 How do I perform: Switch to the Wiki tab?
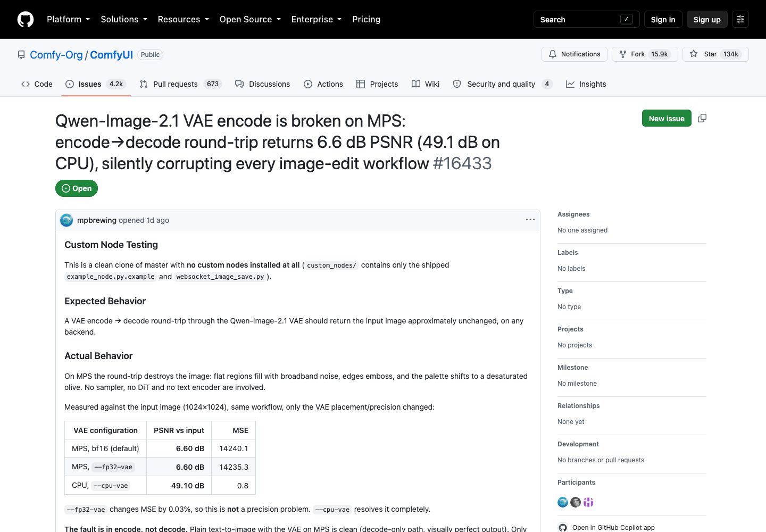[426, 84]
